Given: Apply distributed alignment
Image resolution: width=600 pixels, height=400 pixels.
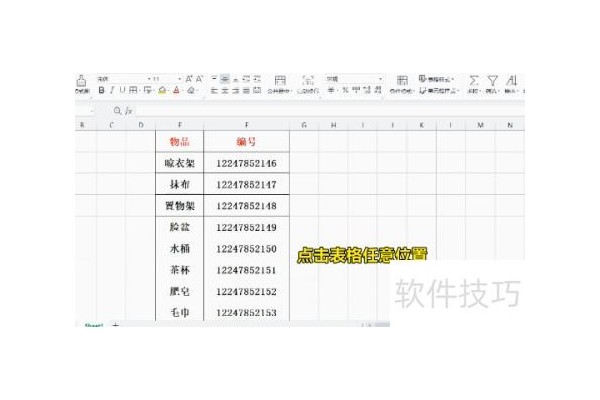Looking at the screenshot, I should click(x=257, y=90).
